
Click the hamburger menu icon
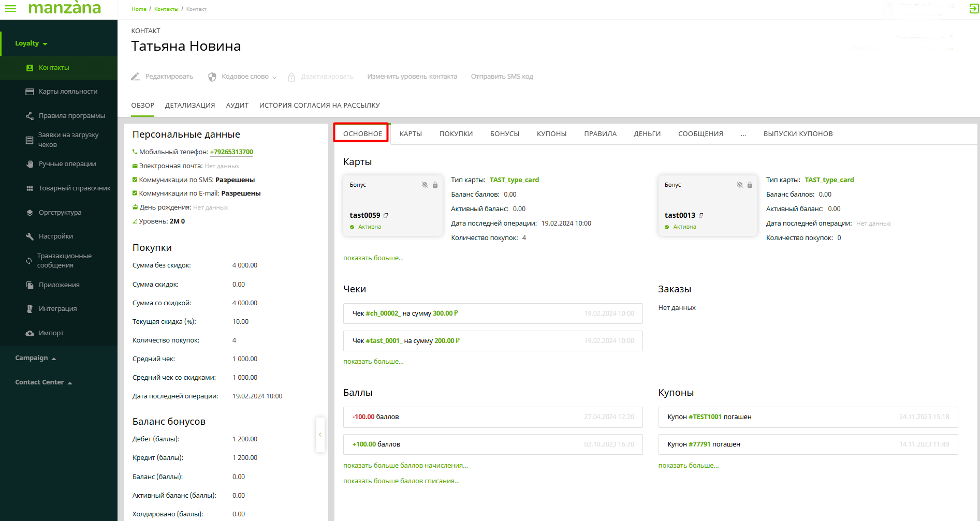(10, 9)
